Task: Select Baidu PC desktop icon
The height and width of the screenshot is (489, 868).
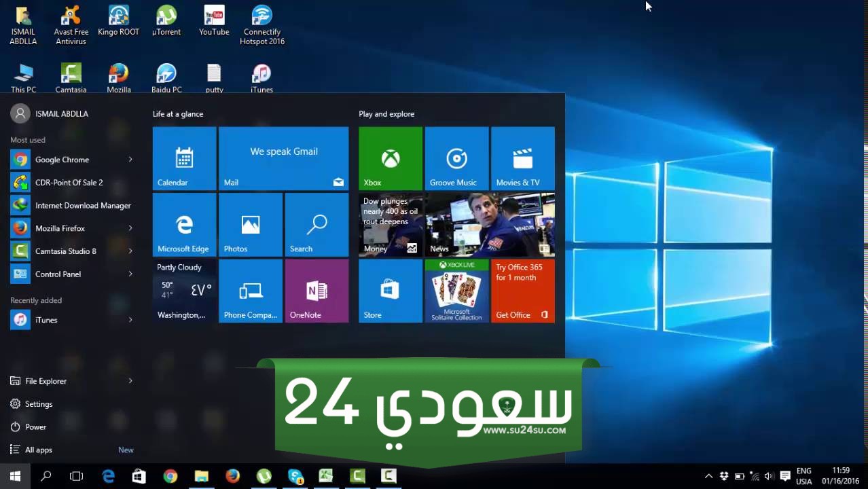Action: click(x=166, y=78)
